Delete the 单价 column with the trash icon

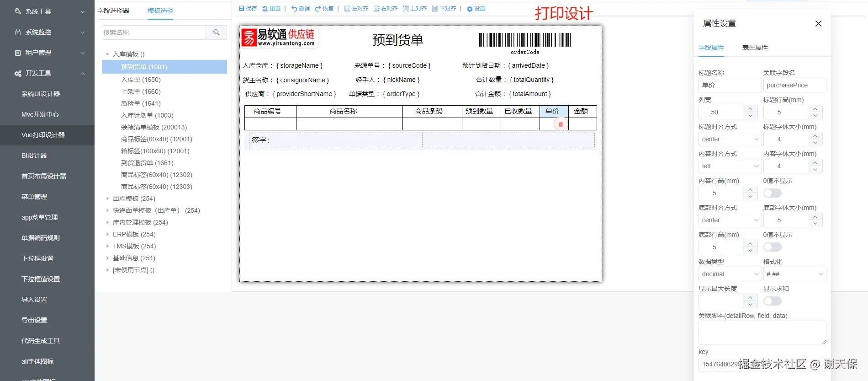(x=561, y=124)
